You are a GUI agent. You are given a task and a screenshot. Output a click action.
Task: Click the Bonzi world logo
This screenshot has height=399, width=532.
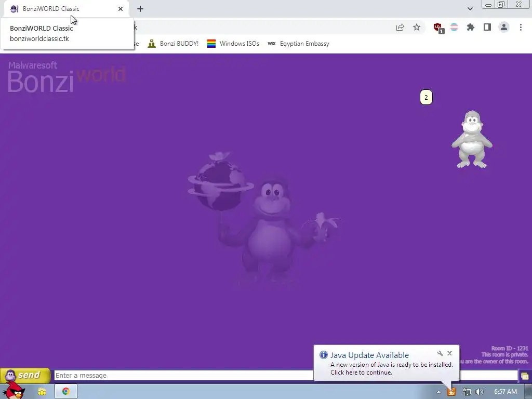pos(66,77)
